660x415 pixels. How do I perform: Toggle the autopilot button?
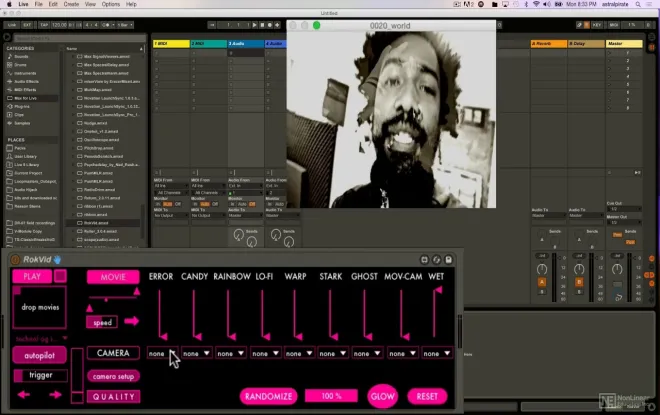coord(39,355)
